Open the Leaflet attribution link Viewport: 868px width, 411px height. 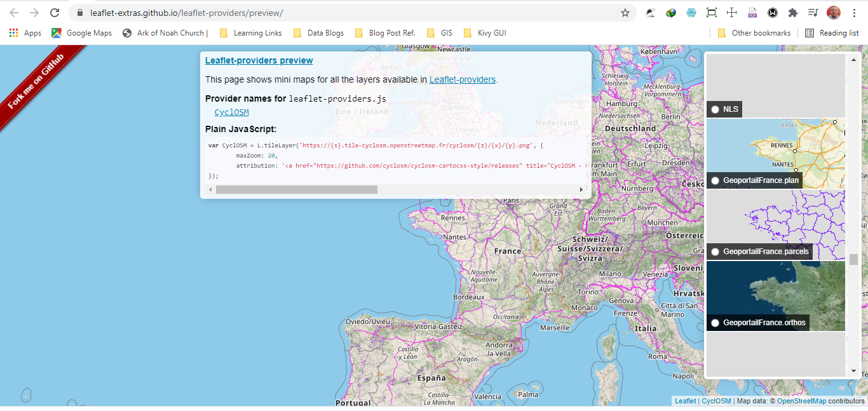[685, 401]
